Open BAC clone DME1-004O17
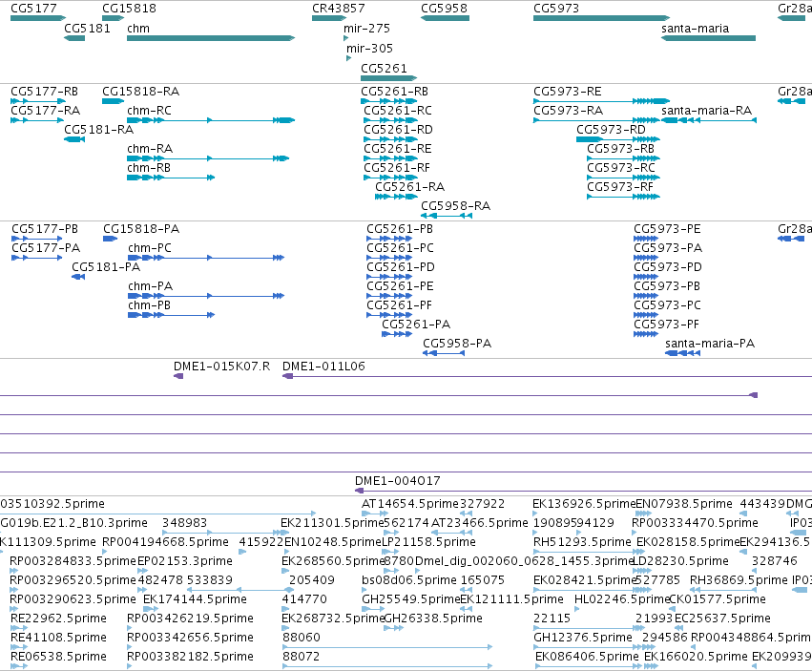Image resolution: width=812 pixels, height=671 pixels. click(398, 481)
